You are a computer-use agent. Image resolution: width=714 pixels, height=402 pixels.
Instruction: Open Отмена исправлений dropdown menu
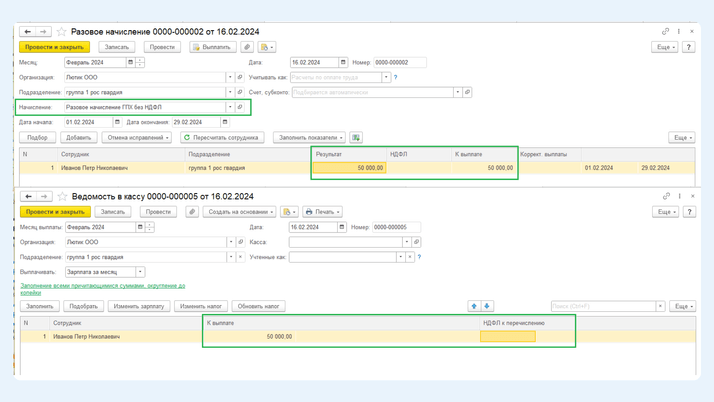(x=137, y=138)
